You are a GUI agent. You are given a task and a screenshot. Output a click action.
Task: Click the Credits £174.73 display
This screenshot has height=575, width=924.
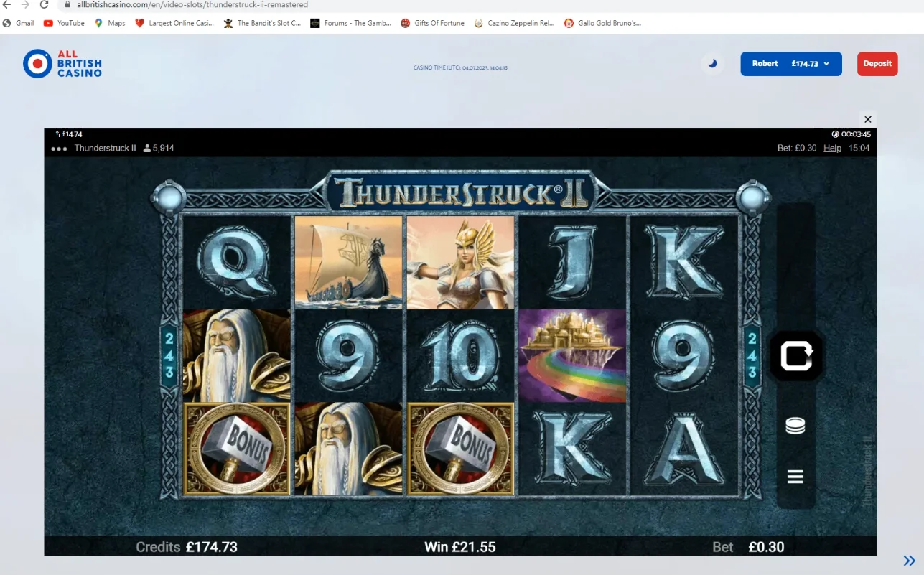click(187, 547)
